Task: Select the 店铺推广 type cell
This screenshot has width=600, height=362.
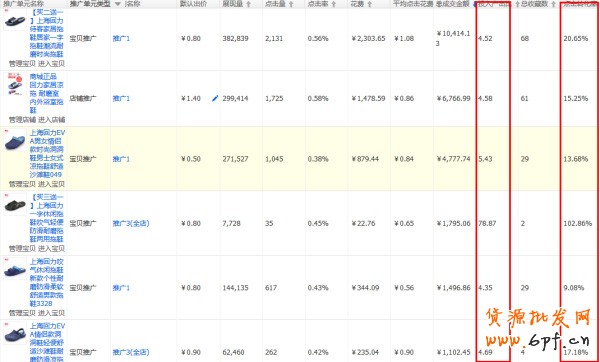Action: pyautogui.click(x=83, y=98)
